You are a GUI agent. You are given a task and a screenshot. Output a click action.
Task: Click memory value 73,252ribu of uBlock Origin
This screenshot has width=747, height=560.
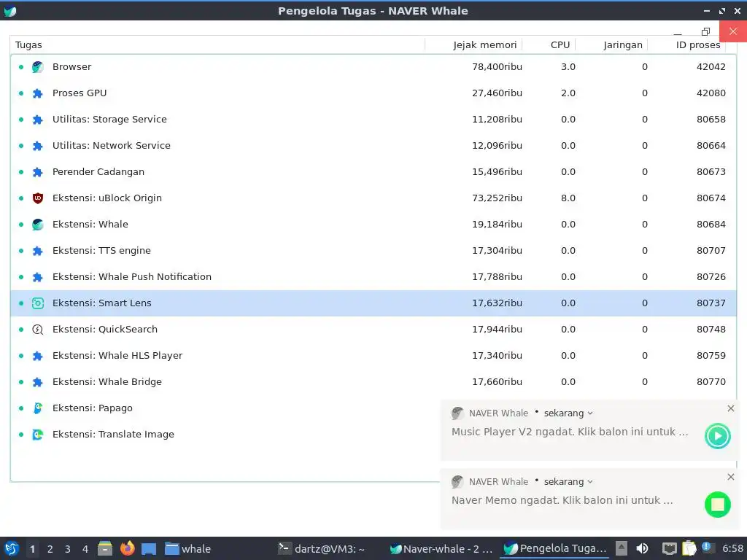[x=497, y=198]
